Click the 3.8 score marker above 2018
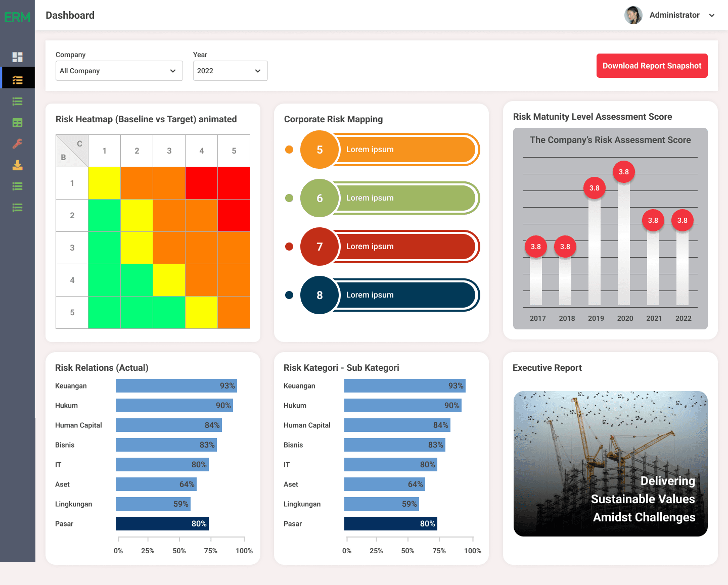This screenshot has width=728, height=585. point(565,247)
